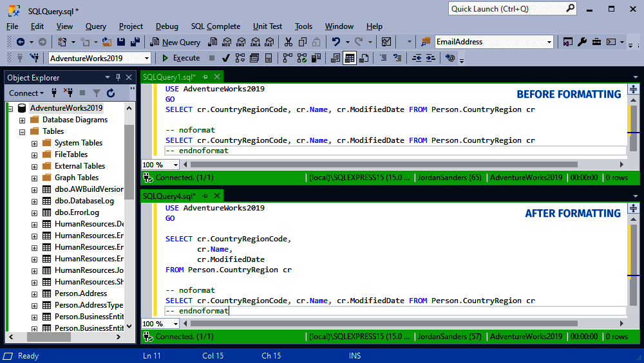Open Properties with the wrench icon
Screen dimensions: 644x363
[582, 42]
